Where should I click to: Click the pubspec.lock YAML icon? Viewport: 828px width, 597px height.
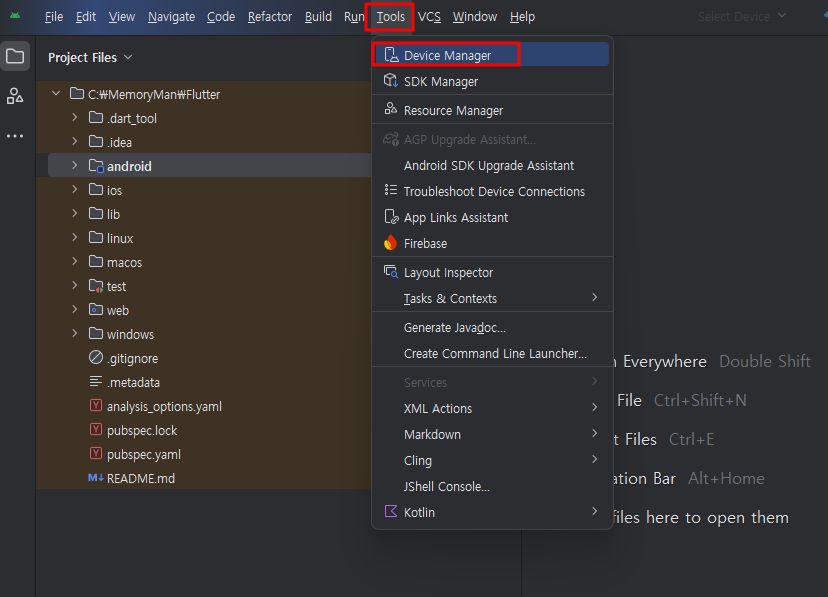(x=96, y=429)
